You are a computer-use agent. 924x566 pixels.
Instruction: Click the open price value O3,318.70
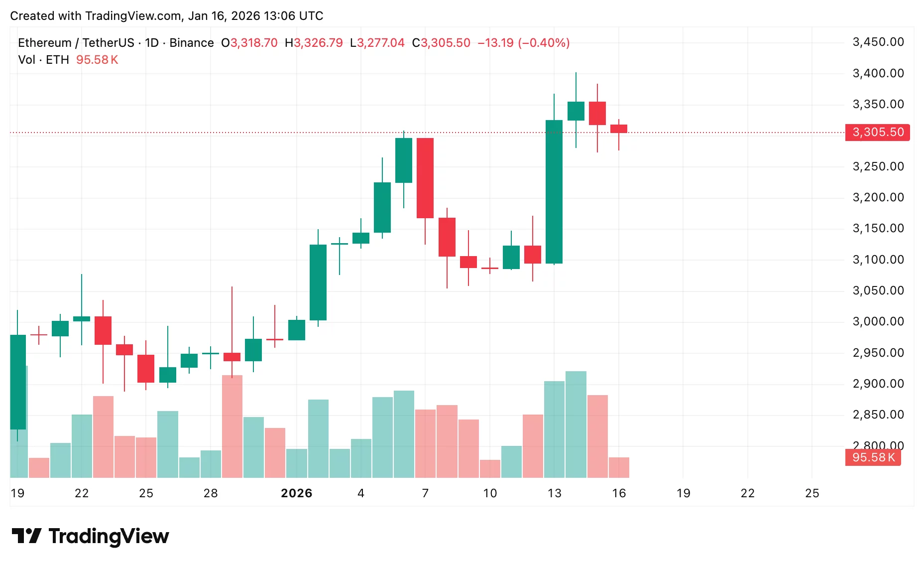249,43
